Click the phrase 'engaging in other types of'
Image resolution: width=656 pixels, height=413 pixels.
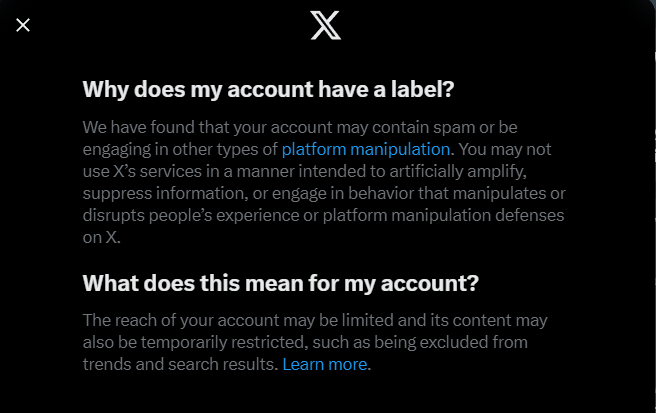180,149
